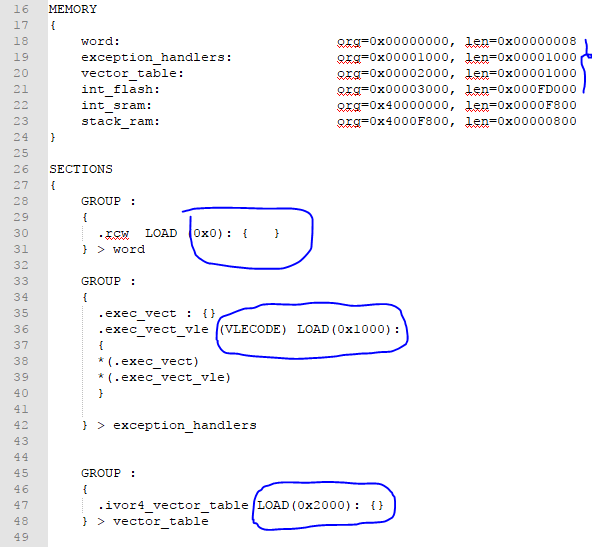Viewport: 592px width, 547px height.
Task: Click the LOAD(0x2000) expression
Action: coord(305,505)
